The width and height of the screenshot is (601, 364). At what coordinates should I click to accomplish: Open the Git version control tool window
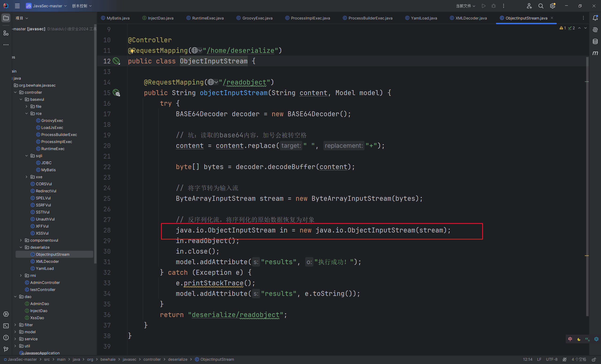6,349
